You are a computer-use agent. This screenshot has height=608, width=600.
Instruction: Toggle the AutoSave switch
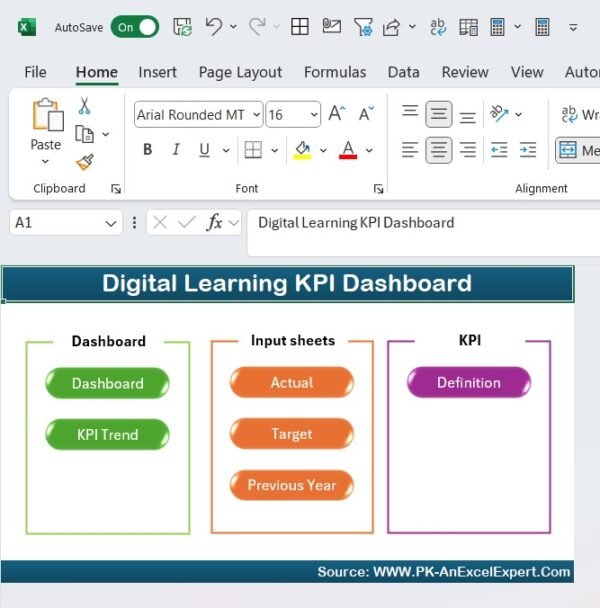[x=135, y=27]
